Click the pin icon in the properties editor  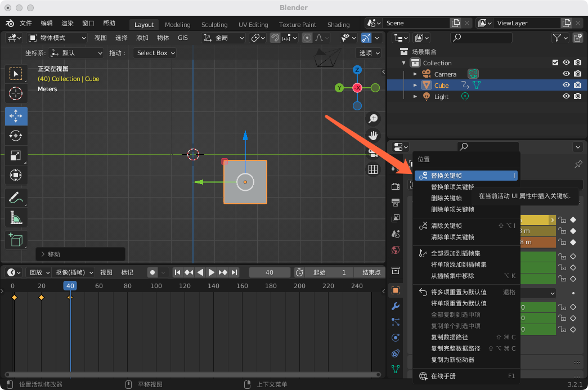click(578, 164)
